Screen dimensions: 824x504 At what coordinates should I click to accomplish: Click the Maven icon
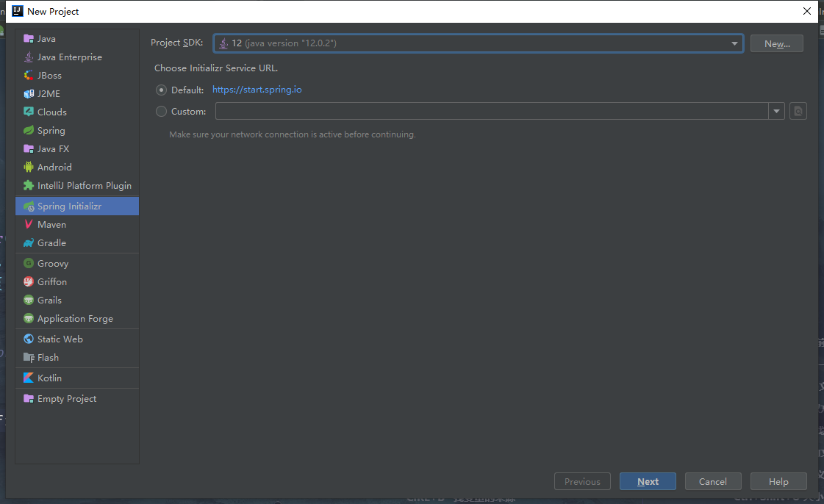coord(29,224)
